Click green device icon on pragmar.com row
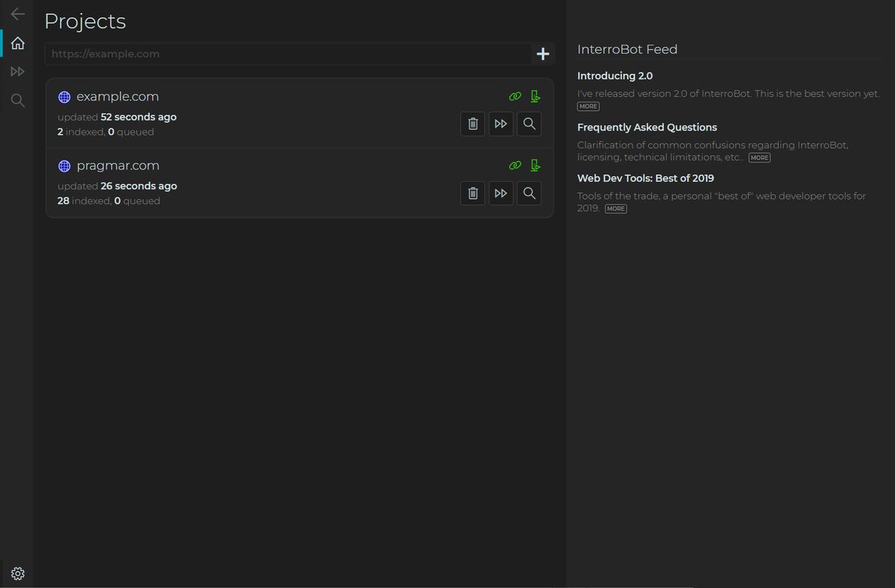This screenshot has width=895, height=588. click(x=535, y=165)
